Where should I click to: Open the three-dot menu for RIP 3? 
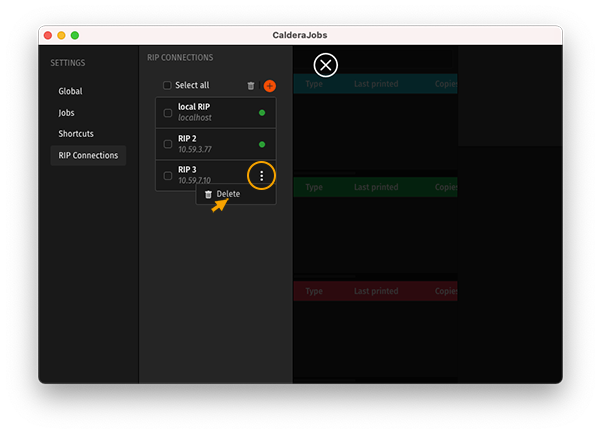(261, 176)
